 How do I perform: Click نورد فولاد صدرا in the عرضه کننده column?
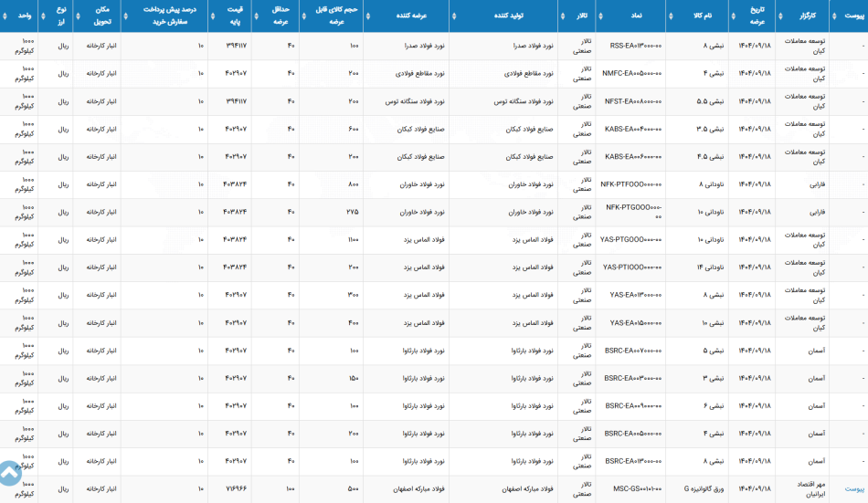click(425, 46)
